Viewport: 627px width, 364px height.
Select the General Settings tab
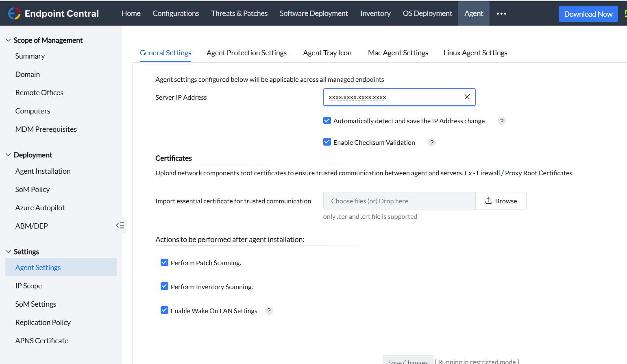point(165,53)
